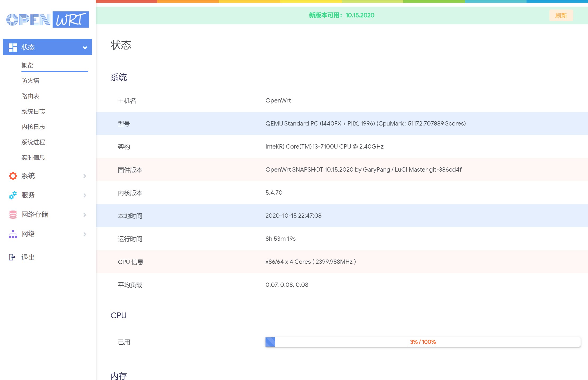Expand the 服务 menu arrow
588x380 pixels.
[85, 195]
